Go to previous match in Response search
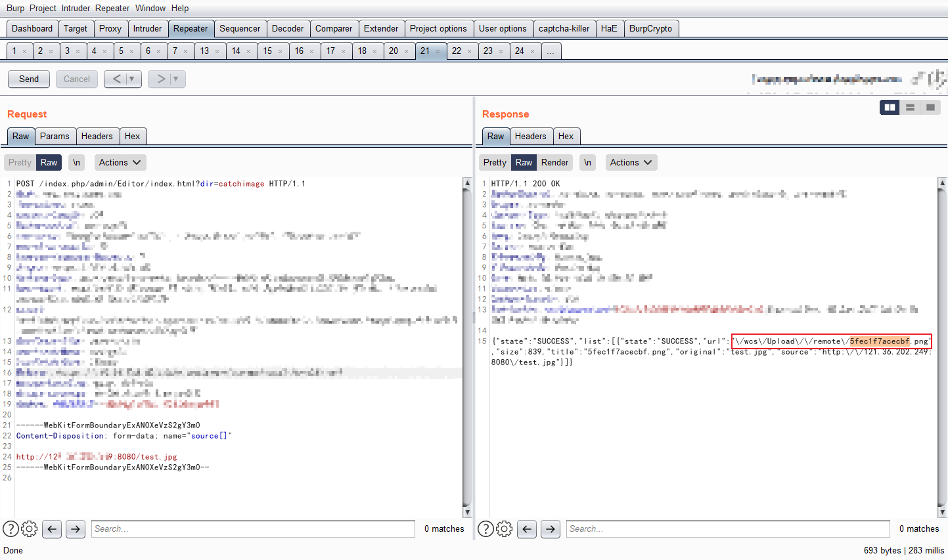Image resolution: width=948 pixels, height=560 pixels. [528, 528]
